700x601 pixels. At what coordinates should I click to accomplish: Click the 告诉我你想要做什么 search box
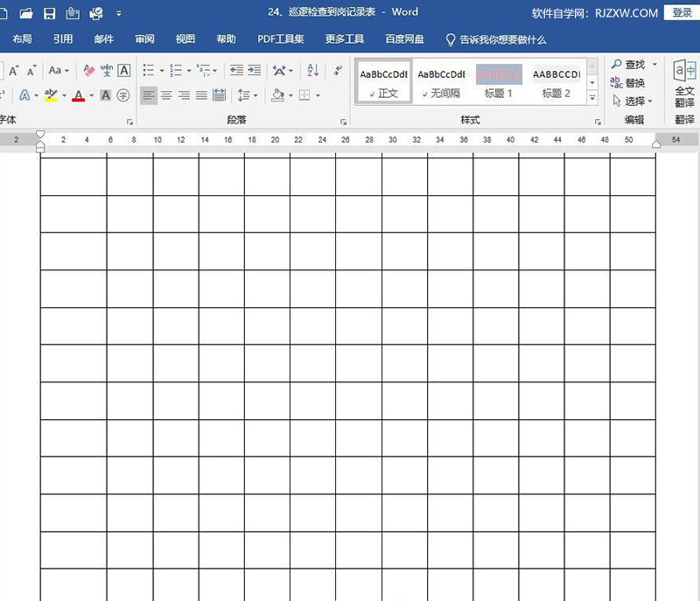[x=495, y=39]
